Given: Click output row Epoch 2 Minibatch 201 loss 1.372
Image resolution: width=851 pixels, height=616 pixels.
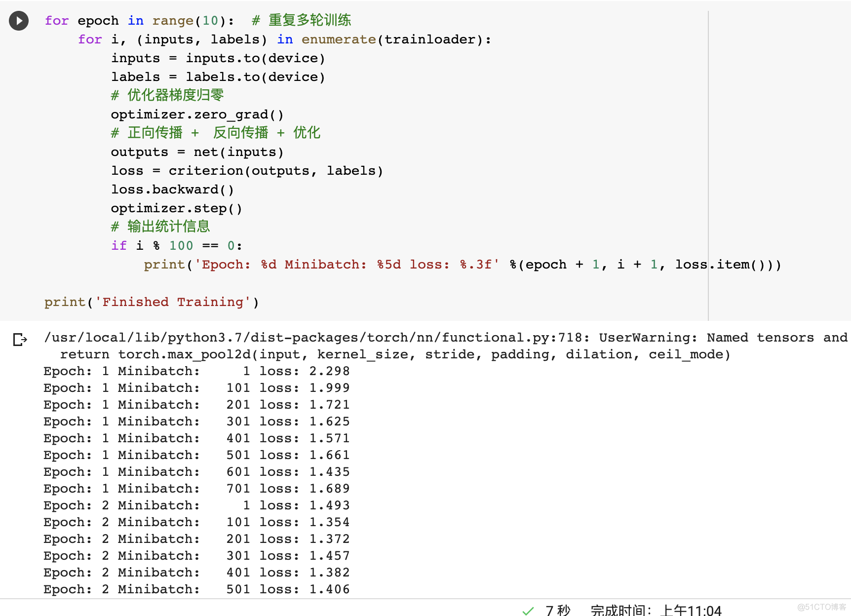Looking at the screenshot, I should 196,539.
